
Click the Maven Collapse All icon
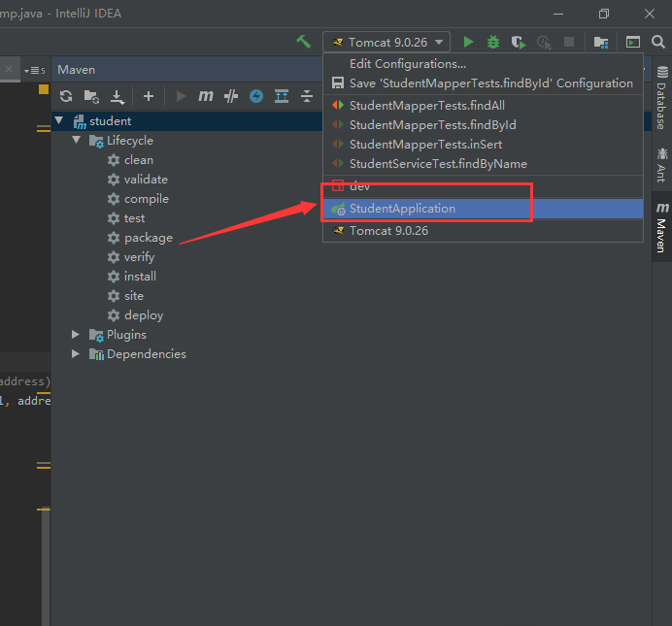pyautogui.click(x=307, y=96)
